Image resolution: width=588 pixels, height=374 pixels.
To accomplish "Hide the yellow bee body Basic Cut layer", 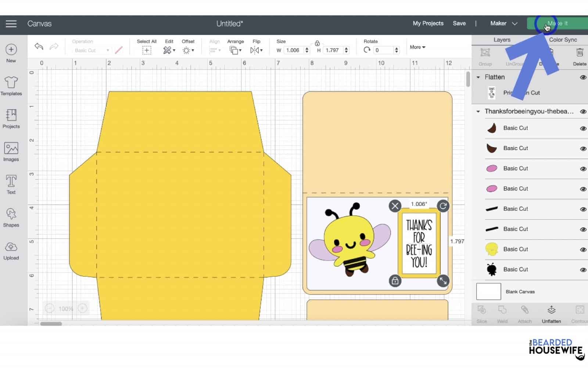I will click(583, 249).
